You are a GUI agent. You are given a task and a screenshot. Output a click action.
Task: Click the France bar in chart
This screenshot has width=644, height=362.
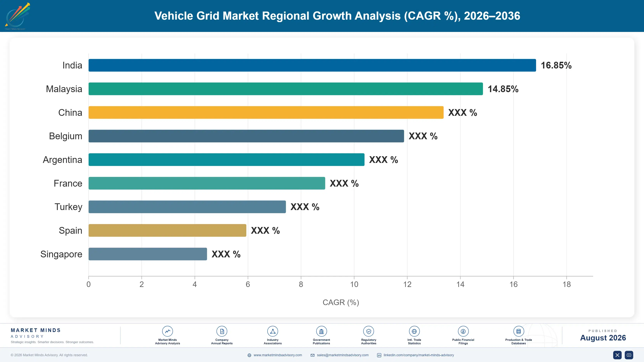click(x=207, y=183)
